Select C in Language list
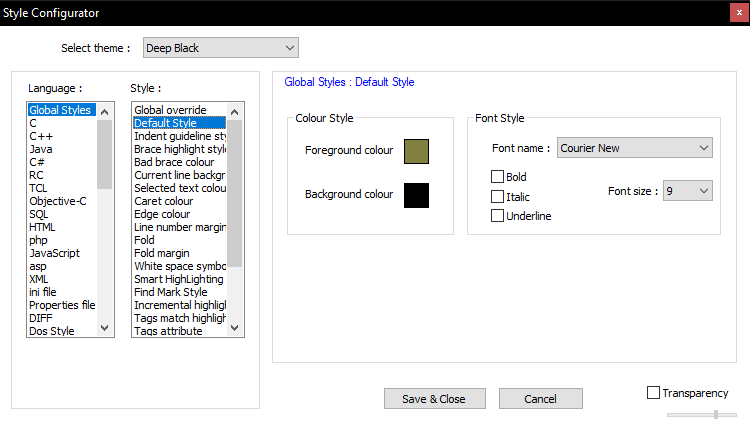 coord(62,123)
